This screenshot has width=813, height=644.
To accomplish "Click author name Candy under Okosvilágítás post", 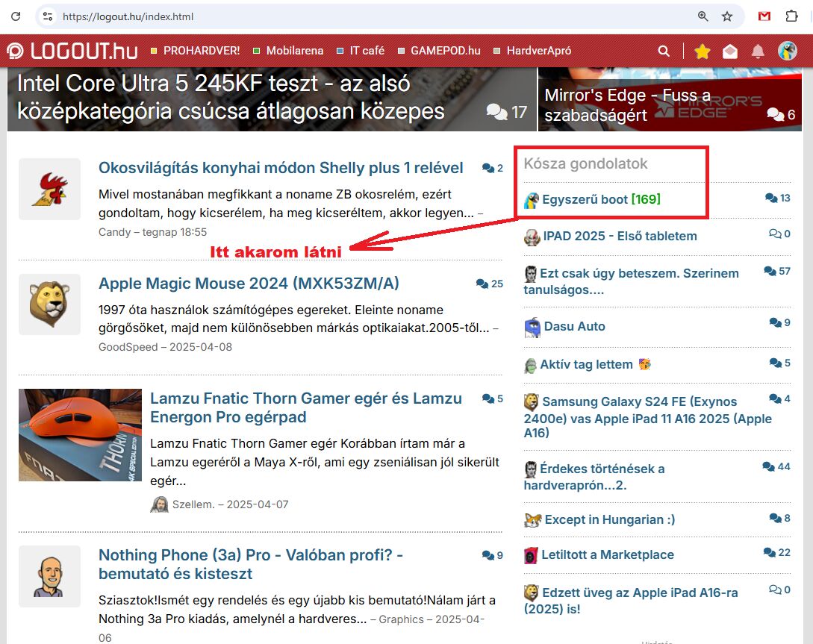I will (x=114, y=232).
